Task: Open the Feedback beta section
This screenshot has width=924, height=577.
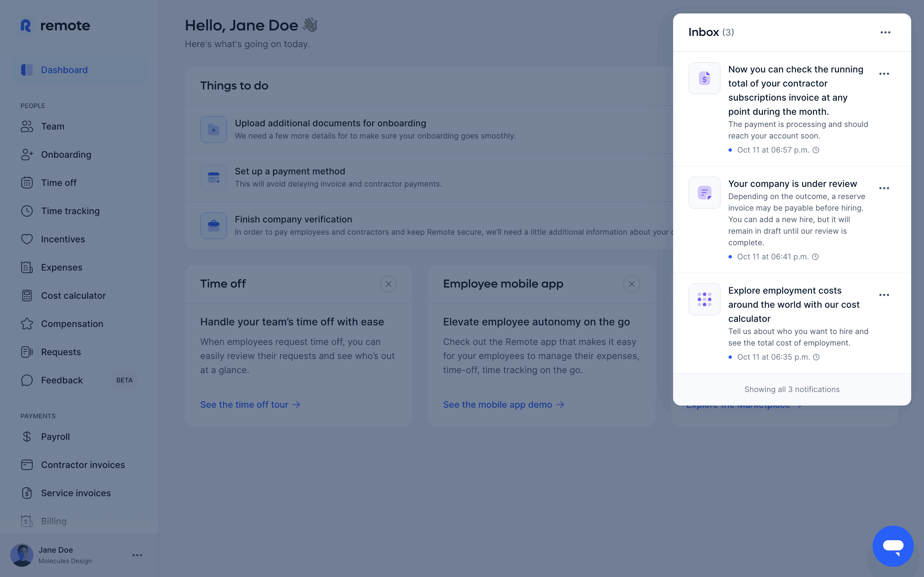Action: [x=62, y=380]
